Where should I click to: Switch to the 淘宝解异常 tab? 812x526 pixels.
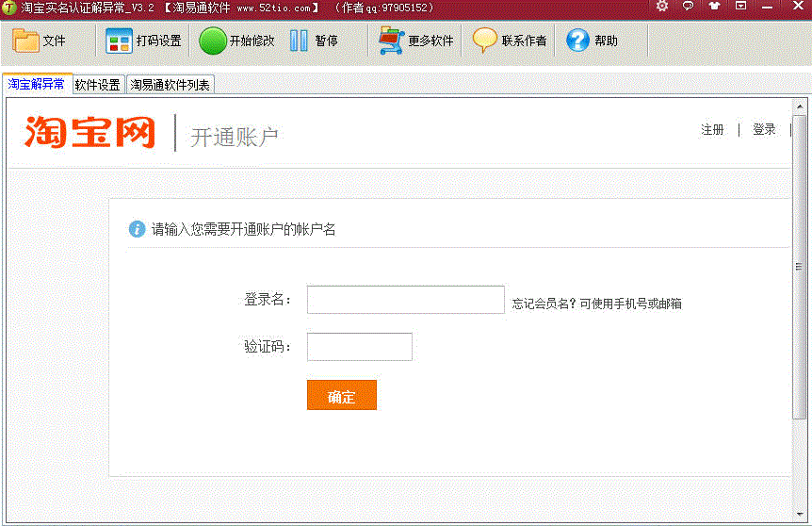(36, 84)
